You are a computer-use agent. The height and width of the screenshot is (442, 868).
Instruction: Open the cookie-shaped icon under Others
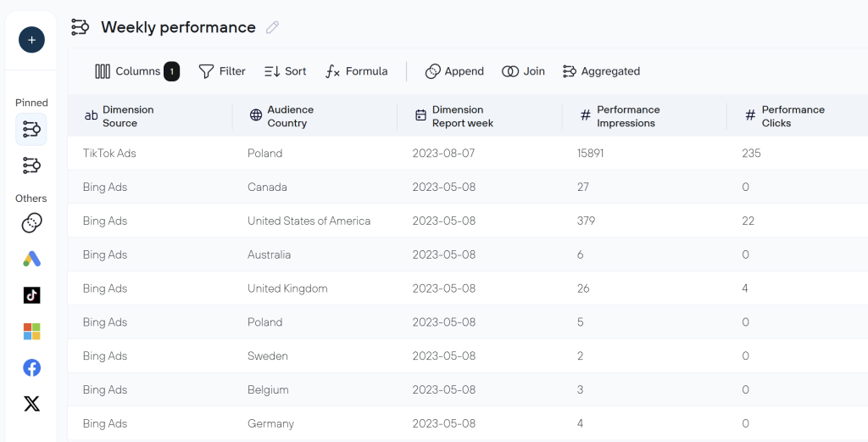pos(31,223)
